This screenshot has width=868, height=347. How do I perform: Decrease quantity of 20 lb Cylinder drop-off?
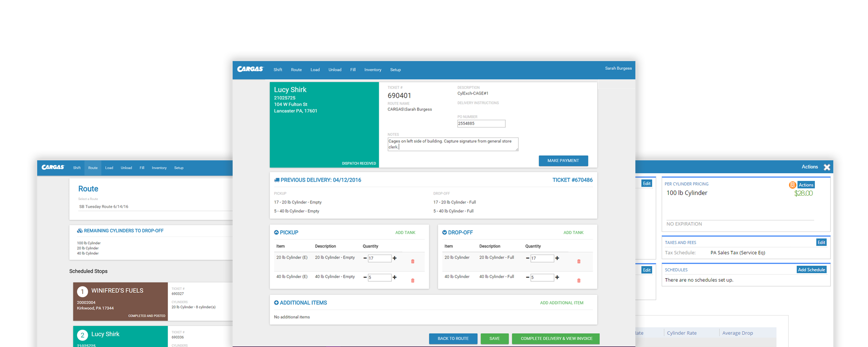528,258
